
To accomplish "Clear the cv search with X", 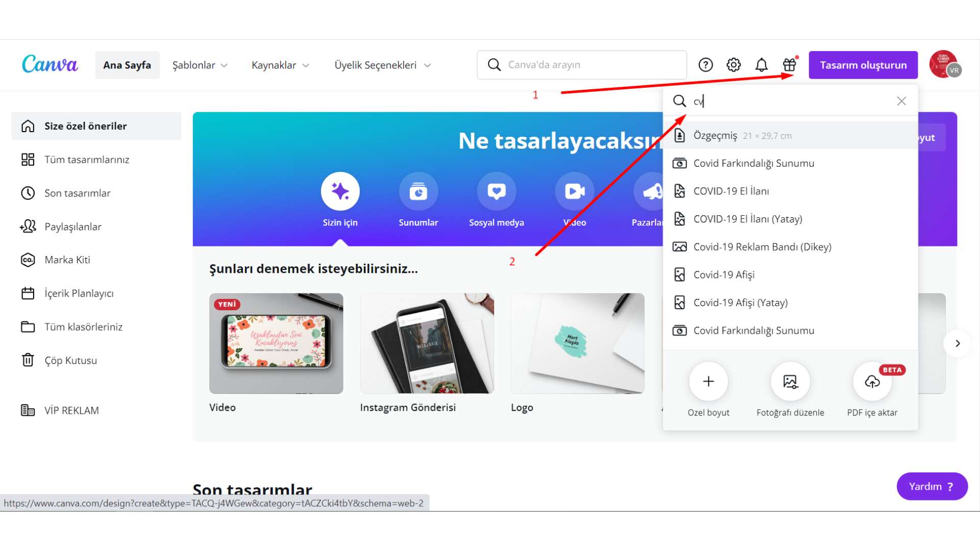I will 901,101.
